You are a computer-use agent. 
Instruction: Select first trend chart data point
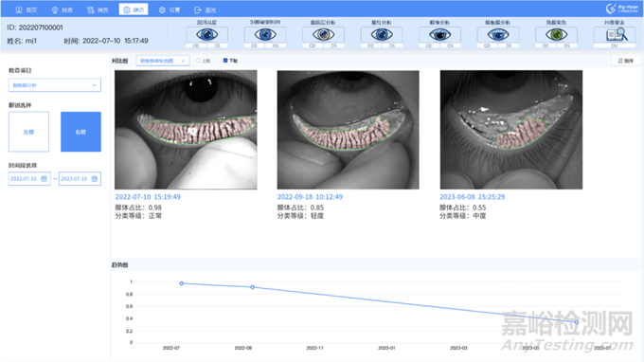click(x=182, y=283)
